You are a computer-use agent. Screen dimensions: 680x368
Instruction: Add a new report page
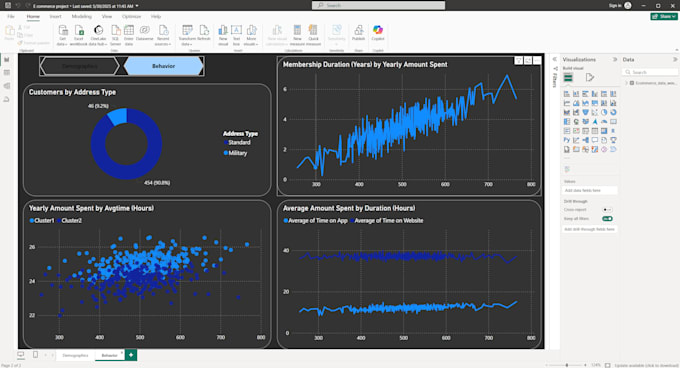(x=131, y=355)
